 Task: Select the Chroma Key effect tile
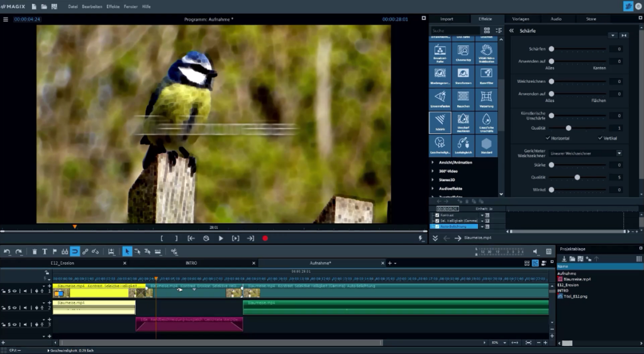point(463,53)
